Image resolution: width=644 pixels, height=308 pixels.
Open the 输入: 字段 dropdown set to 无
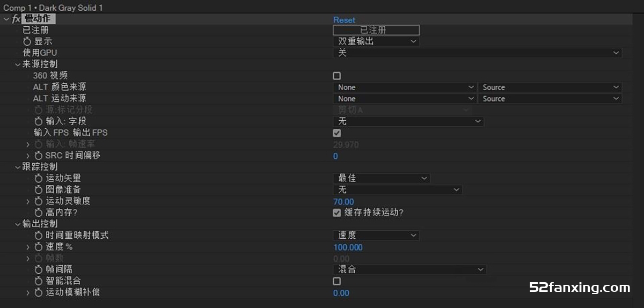[408, 122]
